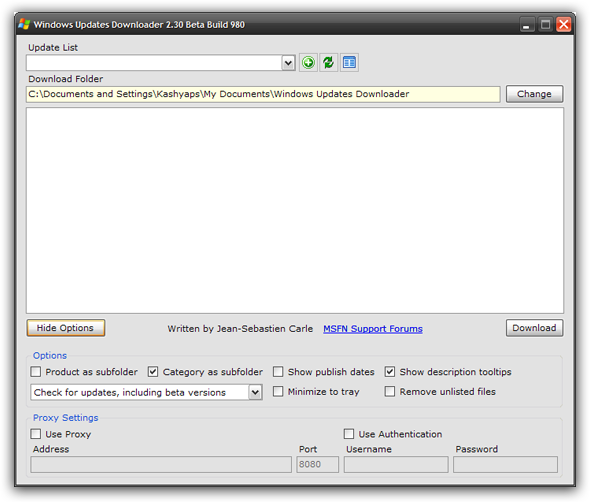This screenshot has width=590, height=502.
Task: Minimize the Windows Updates Downloader window
Action: point(527,25)
